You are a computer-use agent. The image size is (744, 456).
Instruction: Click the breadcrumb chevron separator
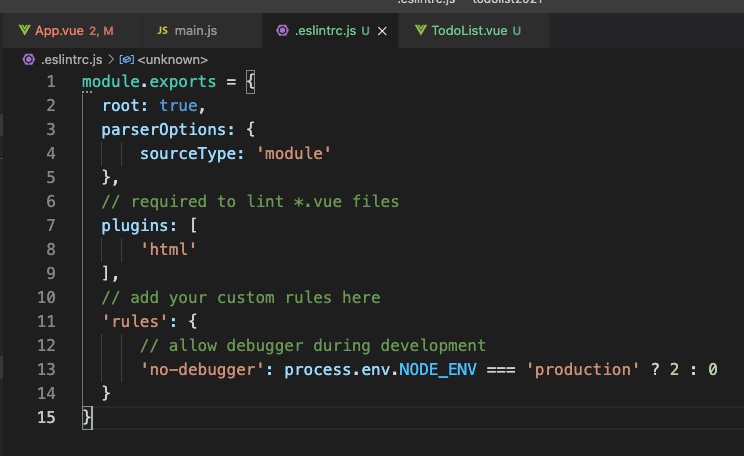[111, 59]
